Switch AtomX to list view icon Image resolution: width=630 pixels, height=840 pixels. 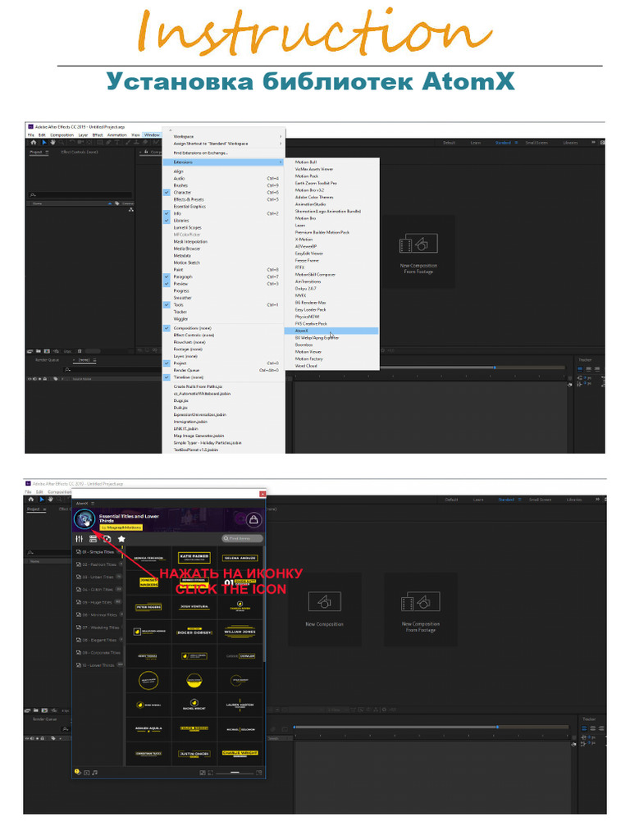click(x=94, y=539)
